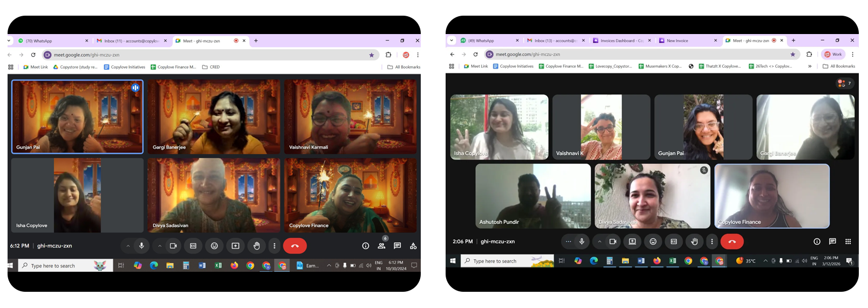Mute the microphone in the 6:12 PM meeting
Screen dimensions: 868x308
tap(142, 246)
